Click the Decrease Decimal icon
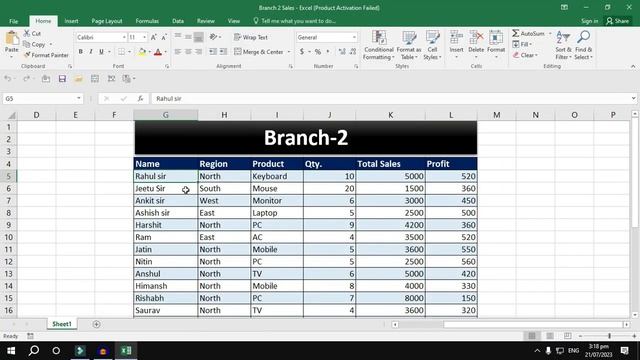The width and height of the screenshot is (640, 360). (x=353, y=52)
